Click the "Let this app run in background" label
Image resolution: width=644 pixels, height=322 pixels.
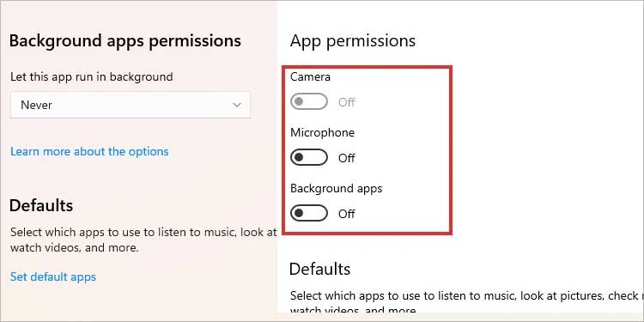coord(92,76)
